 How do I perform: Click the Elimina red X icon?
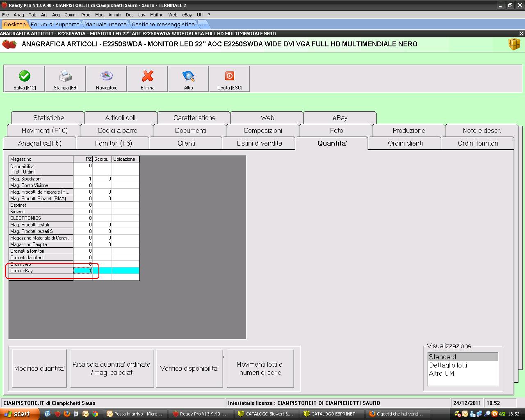click(x=148, y=76)
